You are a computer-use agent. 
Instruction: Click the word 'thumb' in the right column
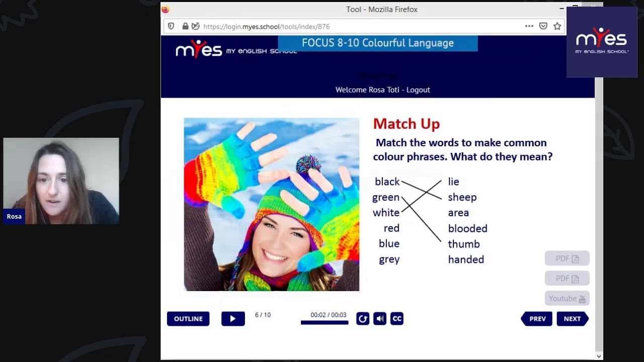pos(464,244)
